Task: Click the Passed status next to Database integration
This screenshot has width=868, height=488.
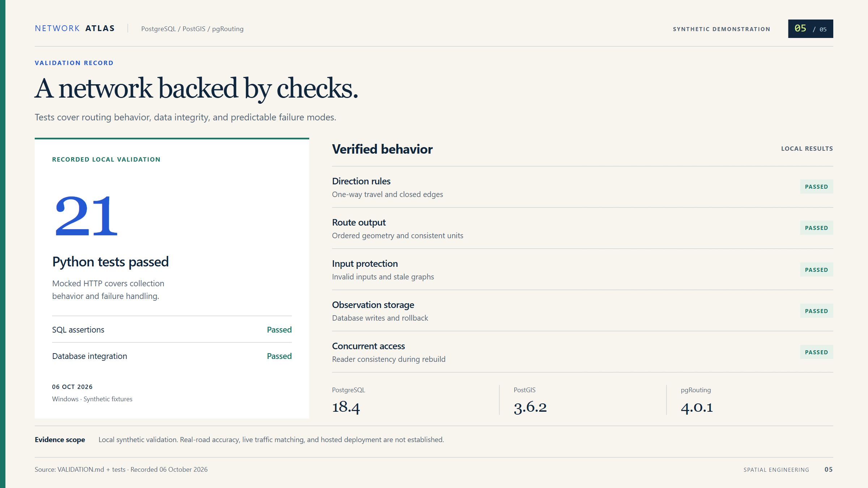Action: pos(279,356)
